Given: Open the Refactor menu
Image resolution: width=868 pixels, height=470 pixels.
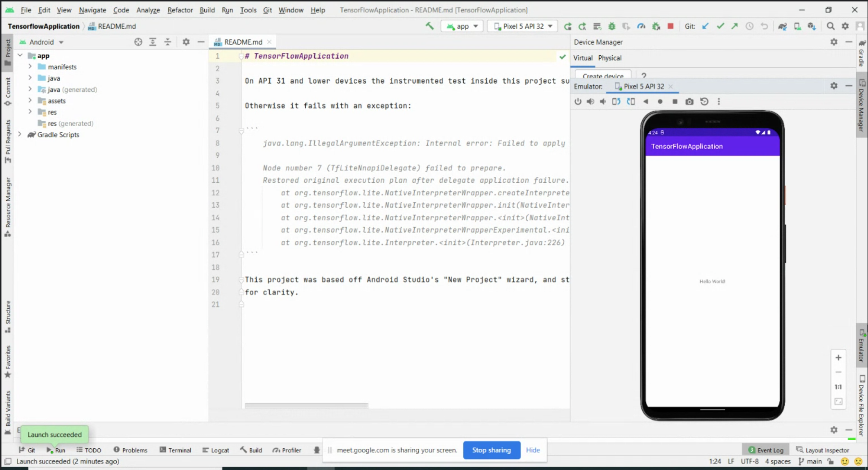Looking at the screenshot, I should click(180, 10).
